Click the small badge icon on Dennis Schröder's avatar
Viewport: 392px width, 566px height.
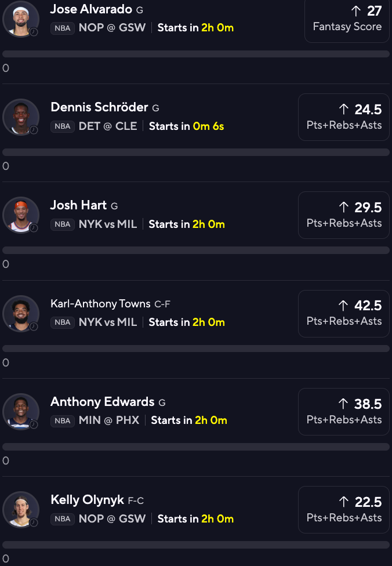(x=34, y=130)
